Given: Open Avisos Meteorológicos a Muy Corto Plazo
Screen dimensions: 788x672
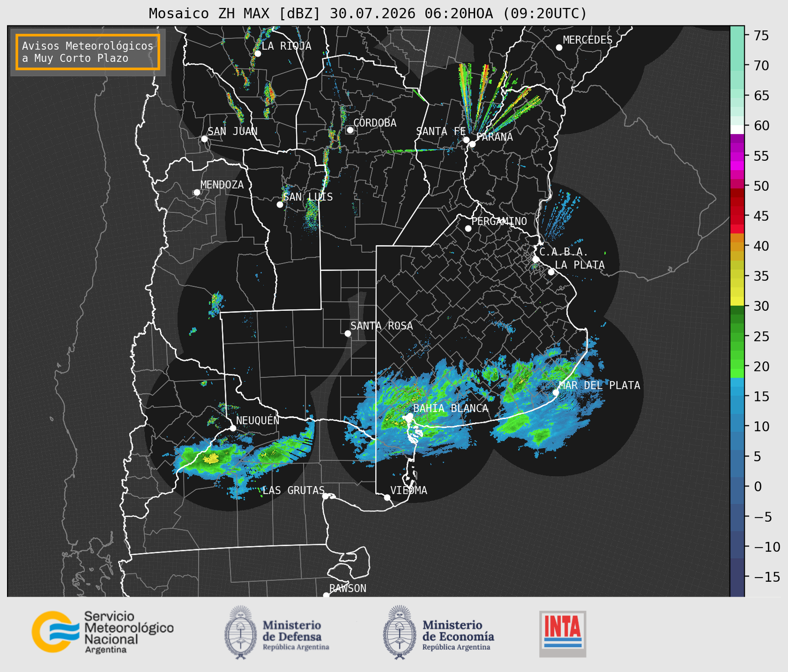Looking at the screenshot, I should coord(88,52).
